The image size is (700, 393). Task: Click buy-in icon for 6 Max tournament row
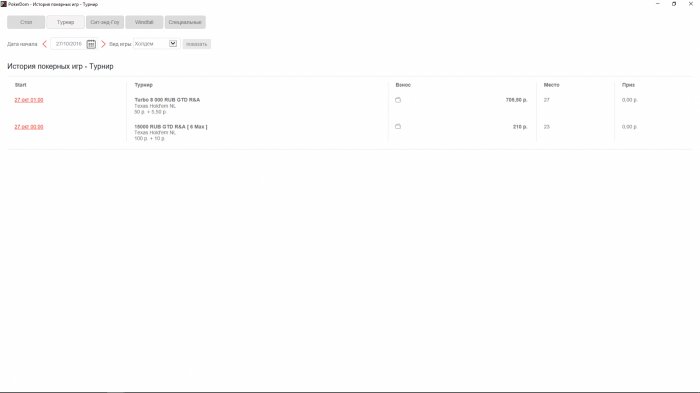(x=398, y=126)
